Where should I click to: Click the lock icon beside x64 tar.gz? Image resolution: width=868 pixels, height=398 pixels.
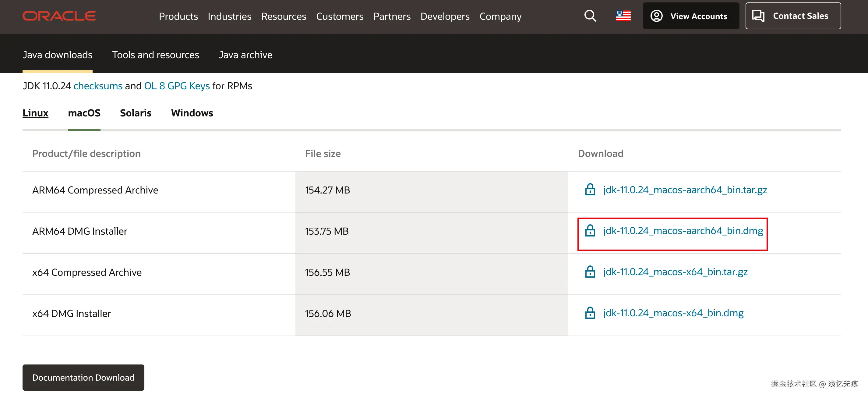[x=590, y=272]
